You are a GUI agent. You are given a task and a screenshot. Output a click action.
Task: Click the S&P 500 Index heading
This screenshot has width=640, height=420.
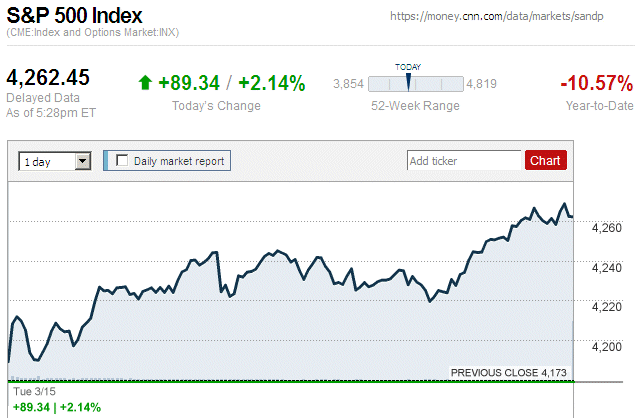click(x=74, y=17)
